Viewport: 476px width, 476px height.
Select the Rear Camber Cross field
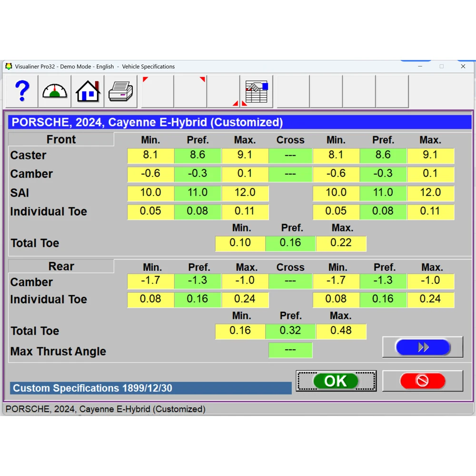click(290, 281)
